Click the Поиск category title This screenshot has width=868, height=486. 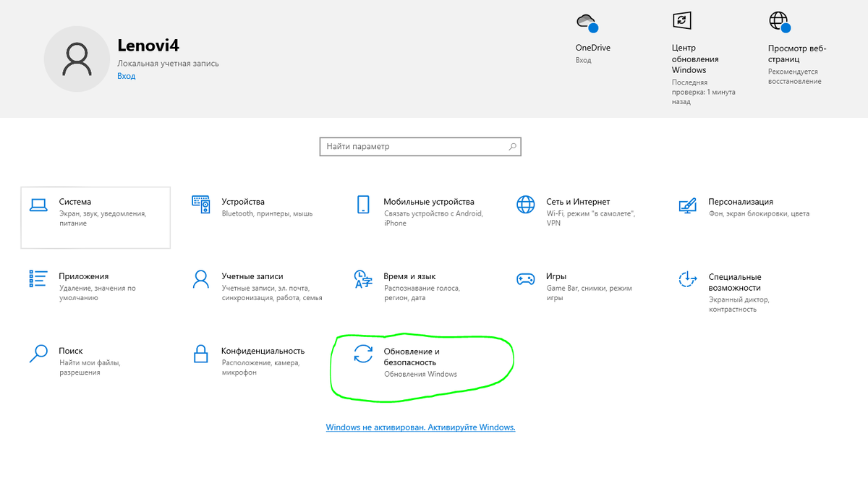[x=71, y=351]
